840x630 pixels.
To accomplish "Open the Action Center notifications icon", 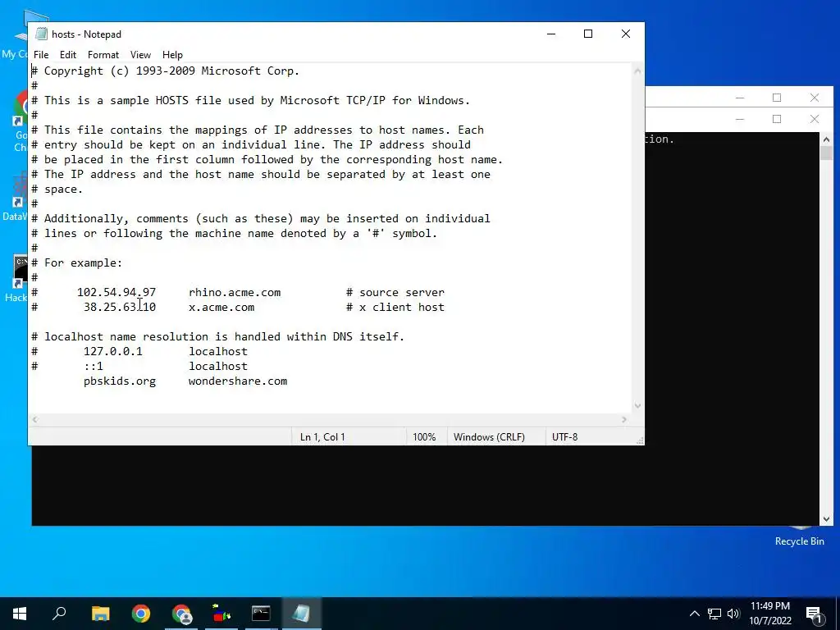I will click(x=814, y=614).
